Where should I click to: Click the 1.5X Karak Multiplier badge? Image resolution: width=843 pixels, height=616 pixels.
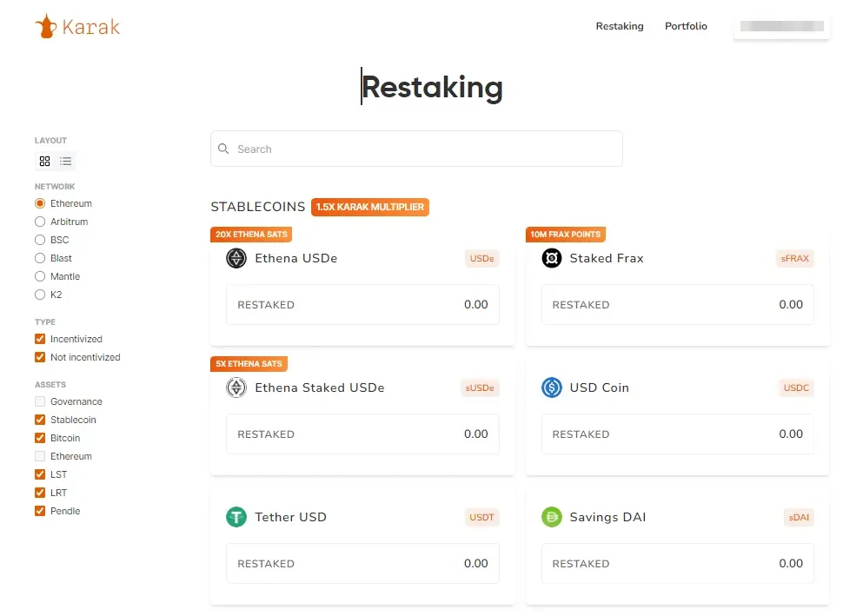coord(370,207)
